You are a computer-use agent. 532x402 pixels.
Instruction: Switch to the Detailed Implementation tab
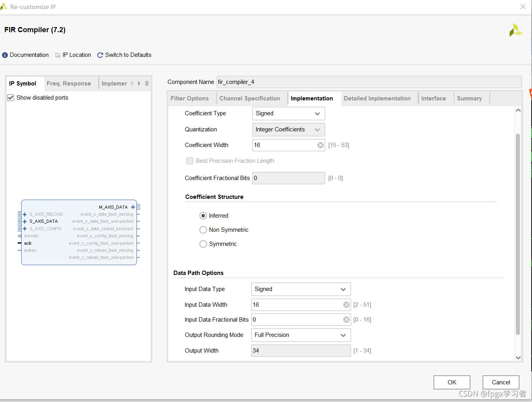(377, 98)
